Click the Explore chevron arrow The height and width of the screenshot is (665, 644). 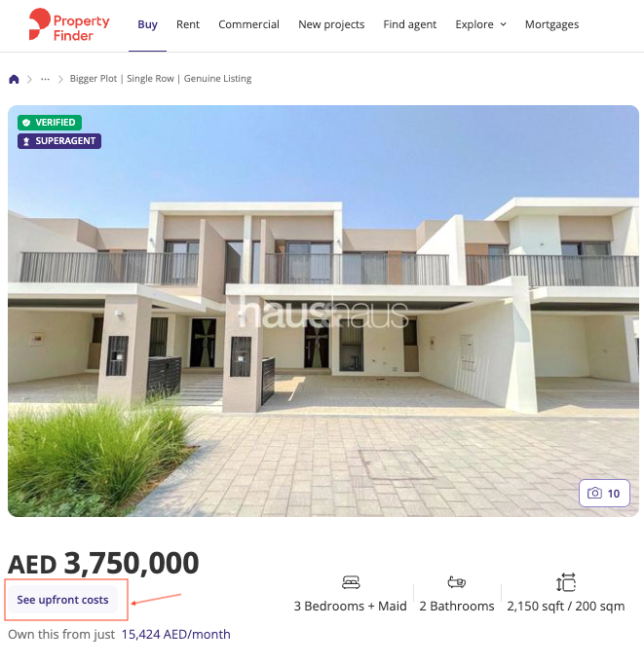[503, 24]
